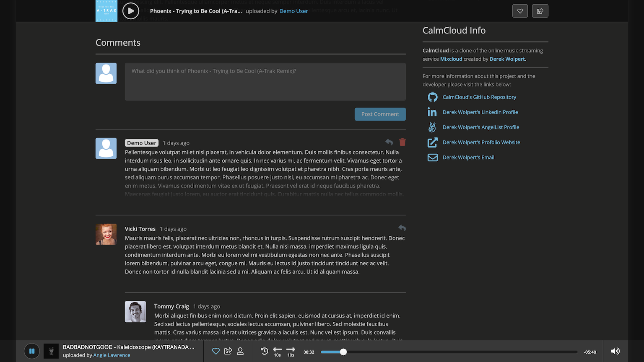
Task: Open the Angie Lawrence uploader link
Action: coord(112,355)
